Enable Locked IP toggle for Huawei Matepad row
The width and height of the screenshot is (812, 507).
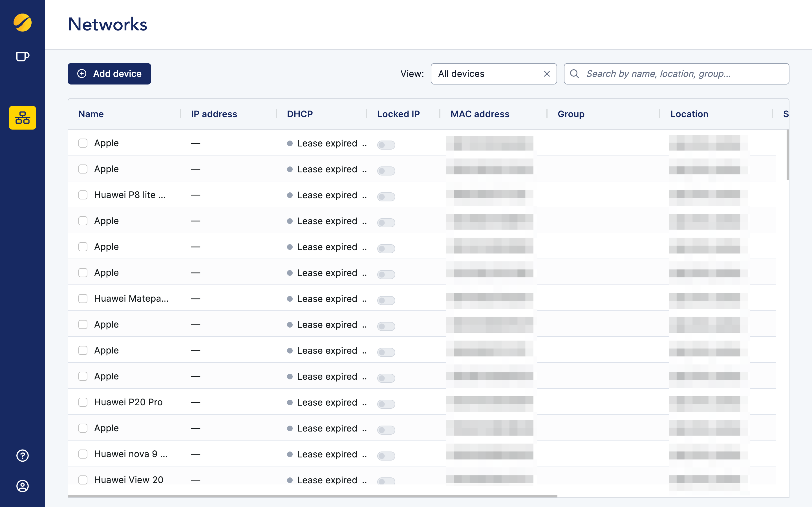coord(386,300)
